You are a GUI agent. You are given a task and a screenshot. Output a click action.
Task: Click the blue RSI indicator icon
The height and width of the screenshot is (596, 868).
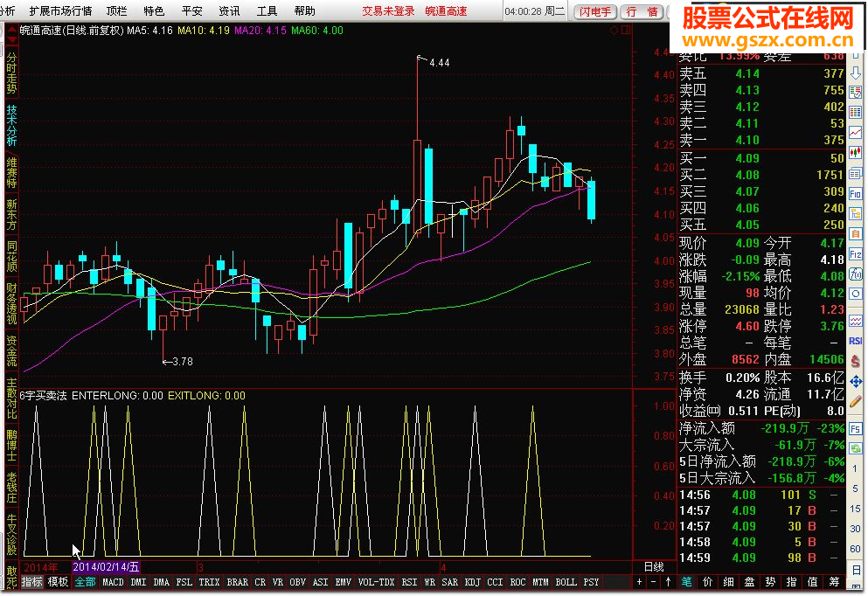coord(856,341)
